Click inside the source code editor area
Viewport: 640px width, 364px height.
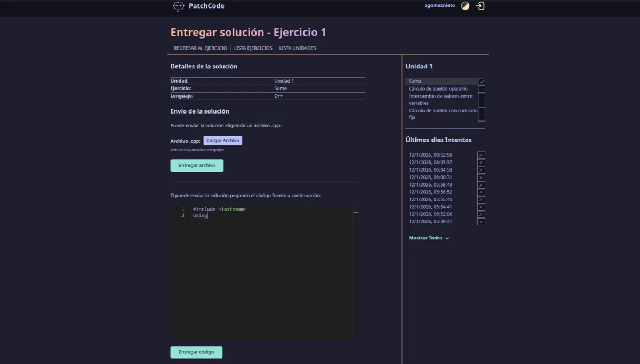(261, 266)
